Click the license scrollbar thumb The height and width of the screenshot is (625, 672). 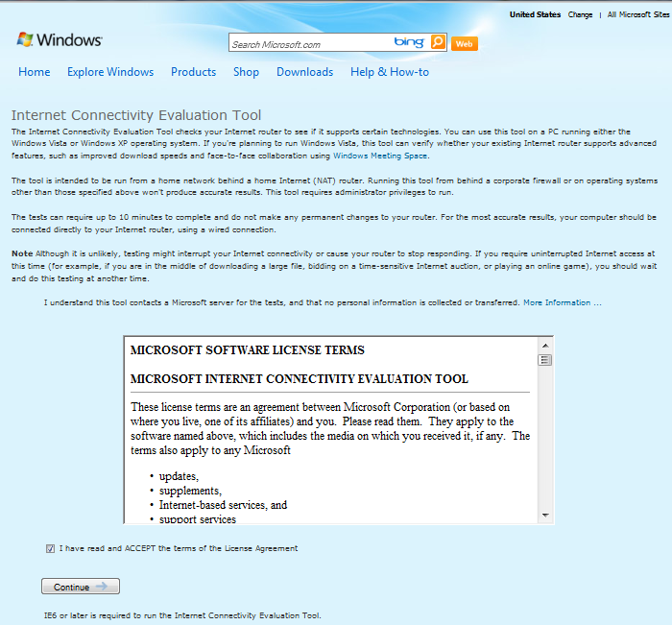point(545,360)
